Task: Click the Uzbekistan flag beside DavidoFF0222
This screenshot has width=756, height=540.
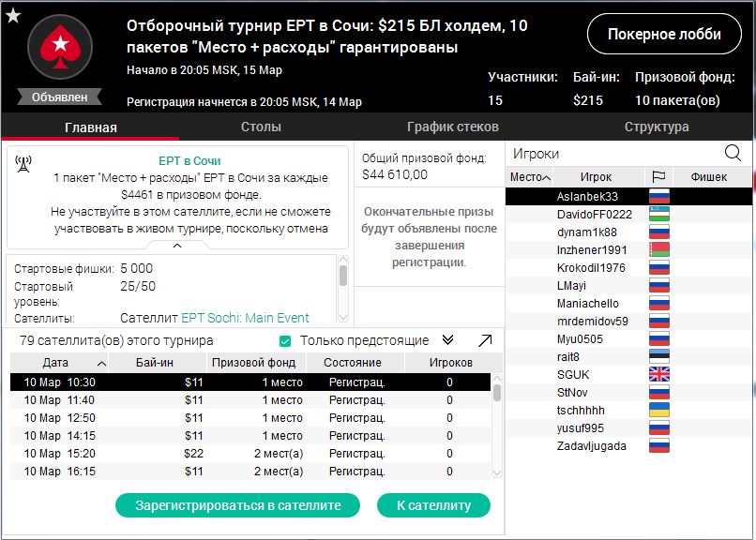Action: [659, 214]
